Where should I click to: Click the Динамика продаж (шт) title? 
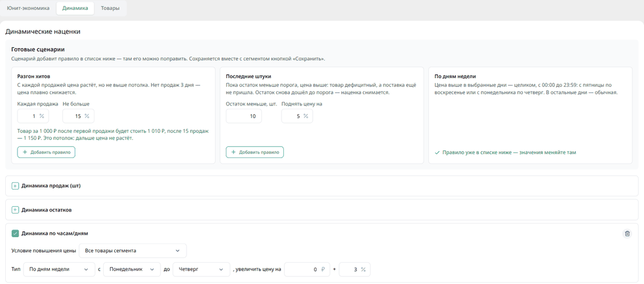[x=51, y=186]
